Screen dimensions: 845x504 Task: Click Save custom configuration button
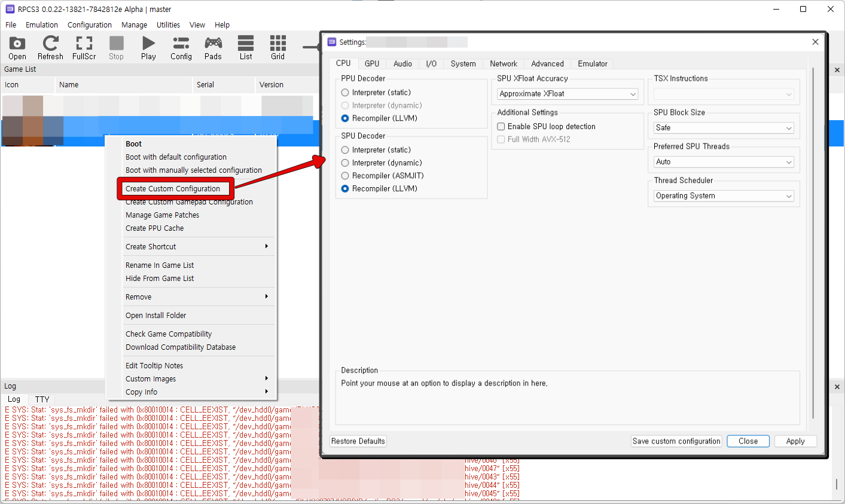[676, 441]
